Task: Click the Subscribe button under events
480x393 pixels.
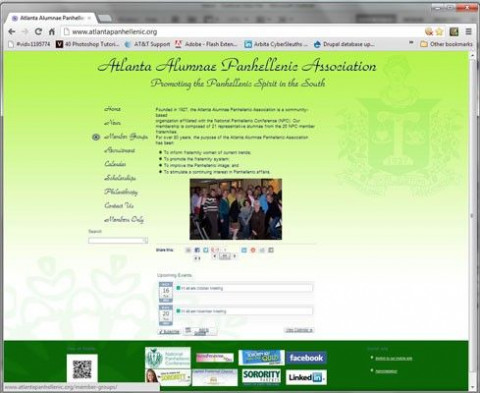Action: [169, 331]
